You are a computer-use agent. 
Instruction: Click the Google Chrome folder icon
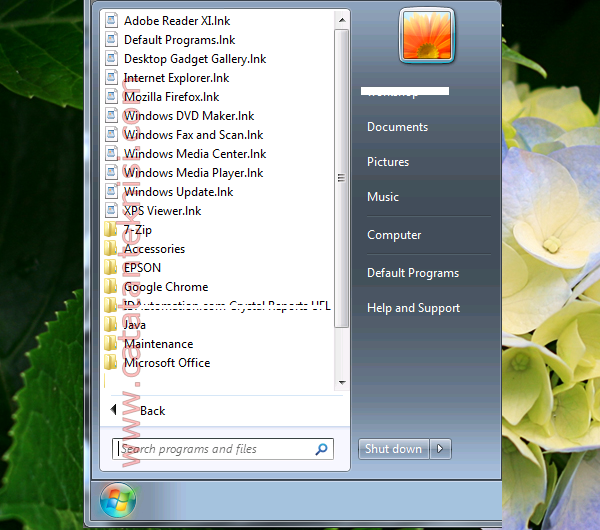(x=111, y=286)
